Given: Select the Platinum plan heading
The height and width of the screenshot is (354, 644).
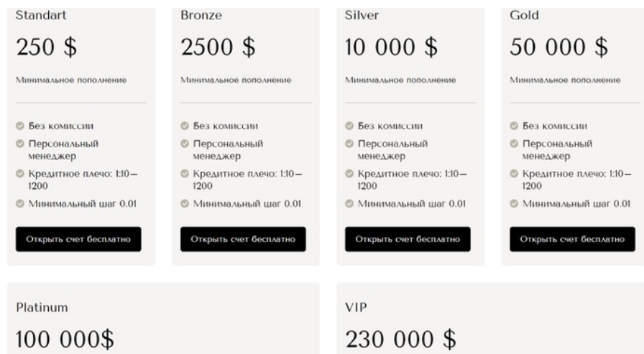Looking at the screenshot, I should (x=42, y=307).
